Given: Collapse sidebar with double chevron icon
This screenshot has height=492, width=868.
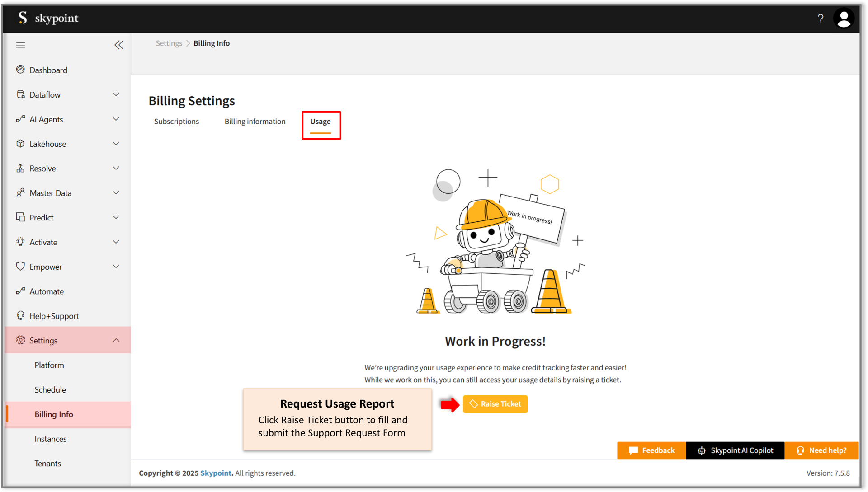Looking at the screenshot, I should pyautogui.click(x=118, y=45).
